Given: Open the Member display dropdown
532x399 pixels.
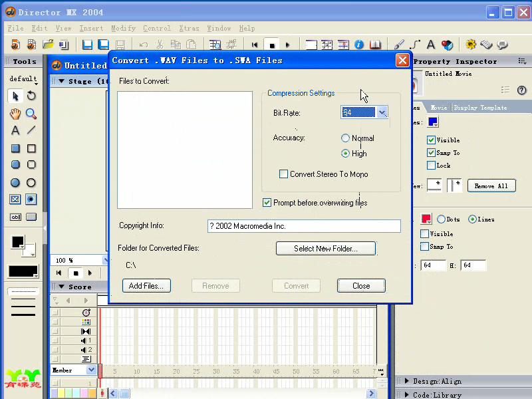Looking at the screenshot, I should point(91,370).
